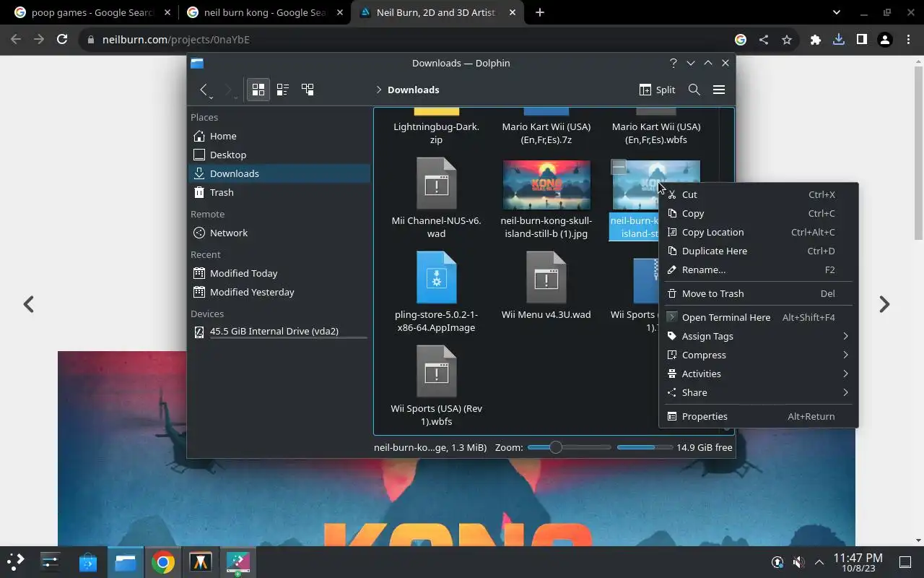Click Downloads breadcrumb in location bar
This screenshot has height=578, width=924.
(413, 90)
